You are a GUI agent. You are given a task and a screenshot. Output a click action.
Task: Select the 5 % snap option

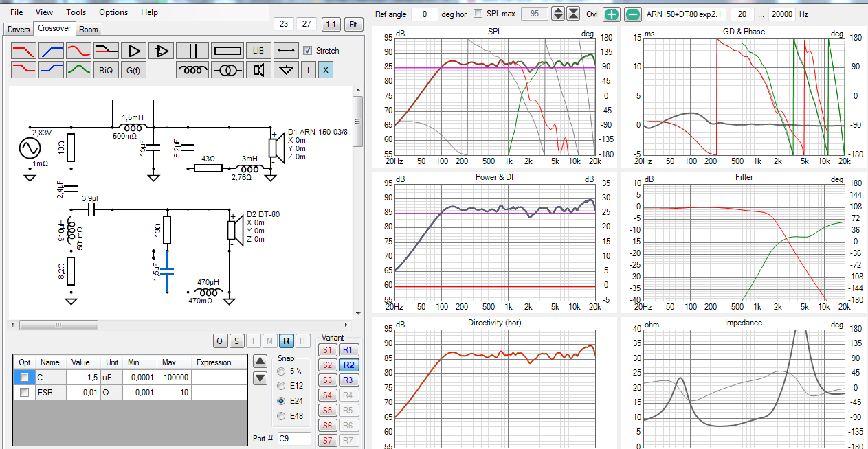282,371
